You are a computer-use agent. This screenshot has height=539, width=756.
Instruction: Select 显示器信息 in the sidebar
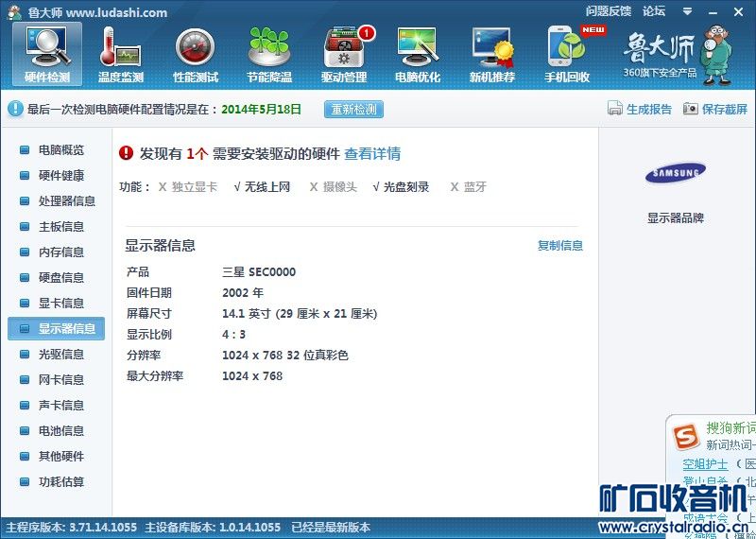point(56,329)
